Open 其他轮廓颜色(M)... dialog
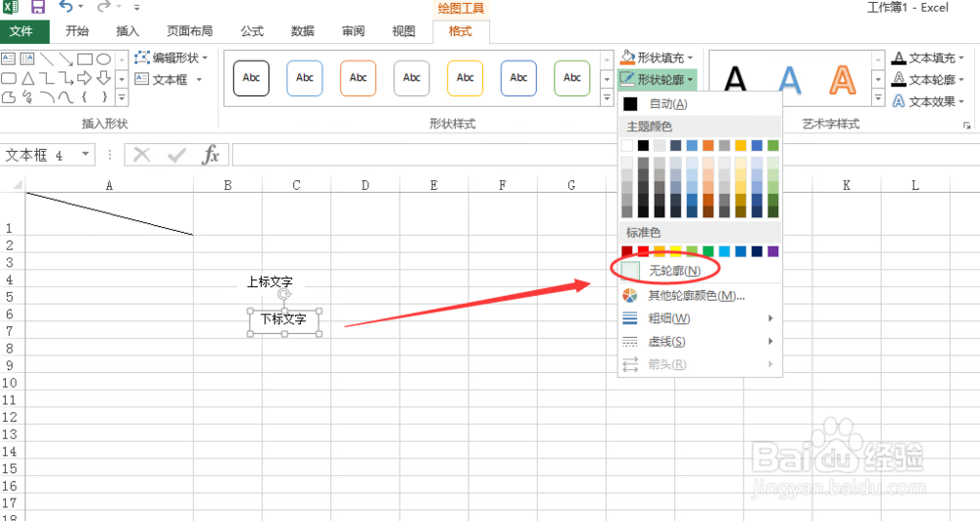 coord(699,296)
